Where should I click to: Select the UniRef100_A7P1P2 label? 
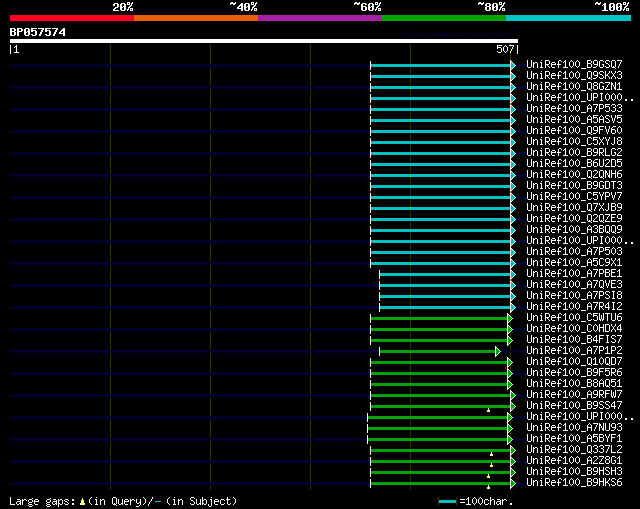tap(574, 351)
